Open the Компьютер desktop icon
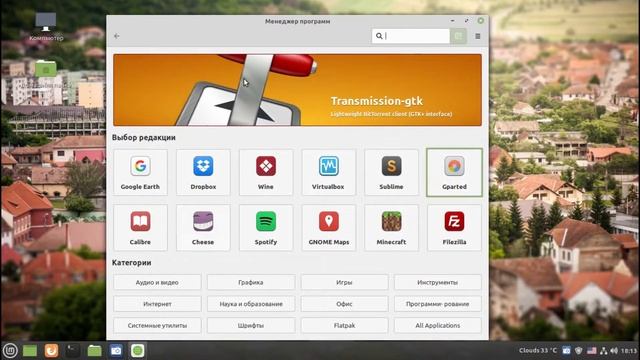The height and width of the screenshot is (360, 640). (46, 27)
